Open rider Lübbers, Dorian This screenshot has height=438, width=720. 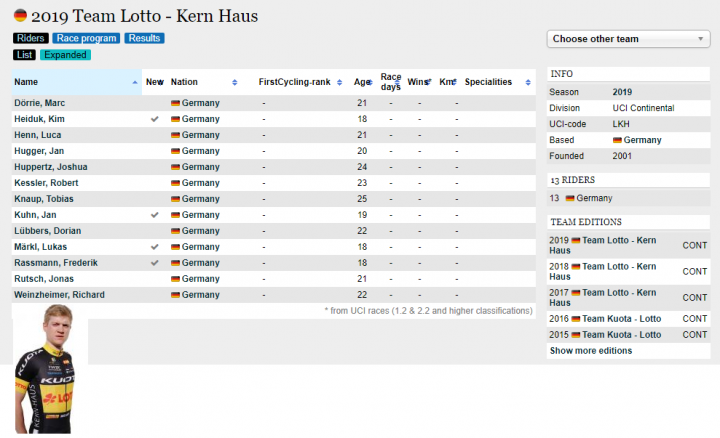point(48,231)
